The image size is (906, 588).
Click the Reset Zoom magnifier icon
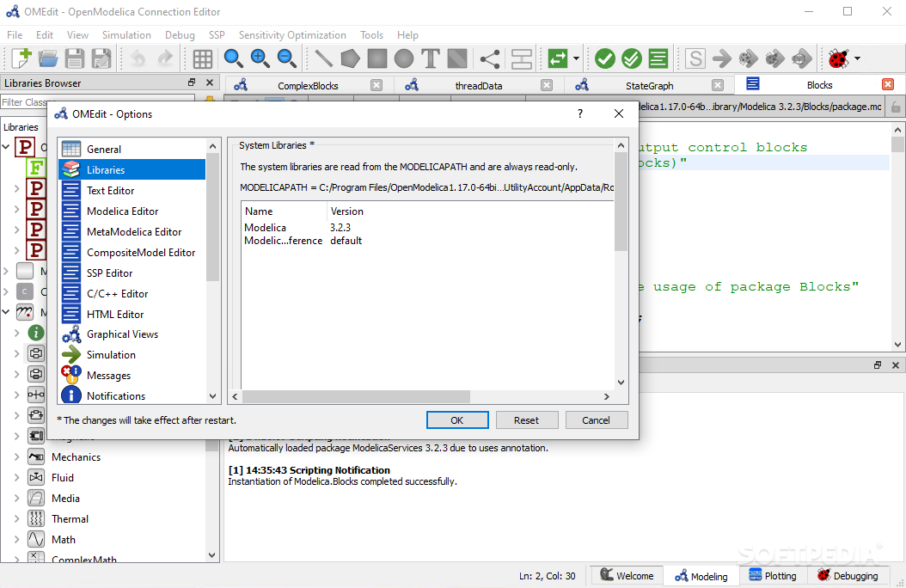point(233,58)
